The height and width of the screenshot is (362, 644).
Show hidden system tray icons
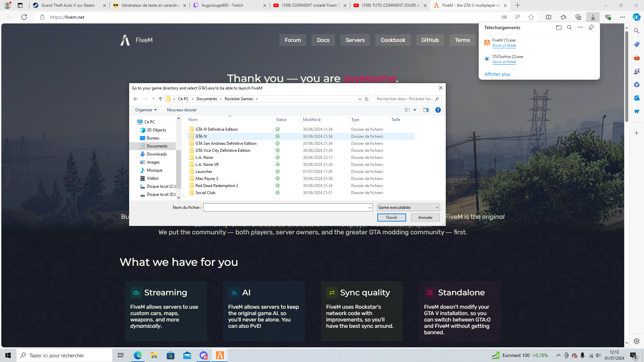558,355
